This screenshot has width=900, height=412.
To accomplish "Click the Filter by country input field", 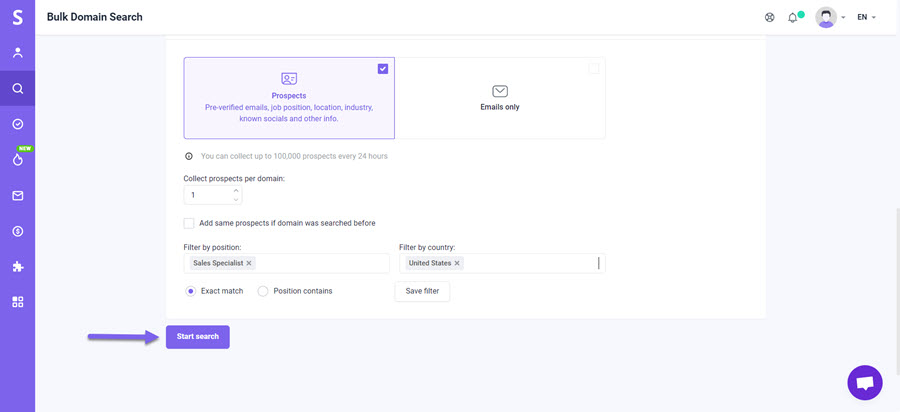I will pos(502,263).
